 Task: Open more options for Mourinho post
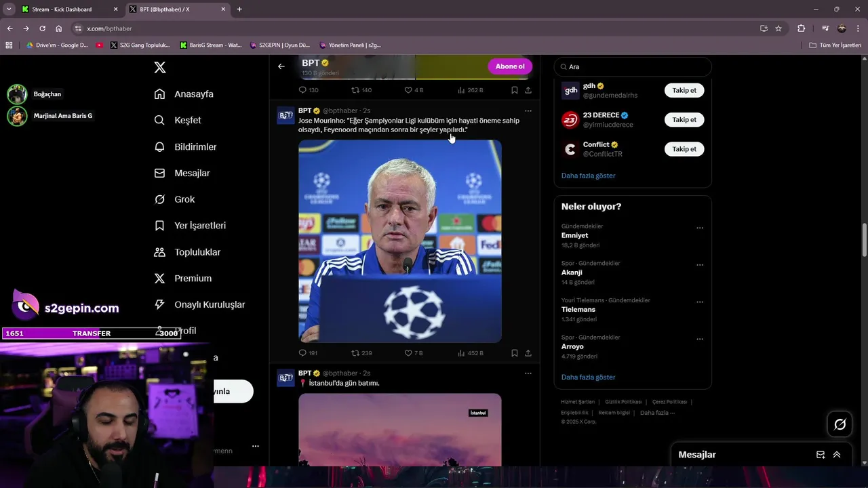click(528, 110)
